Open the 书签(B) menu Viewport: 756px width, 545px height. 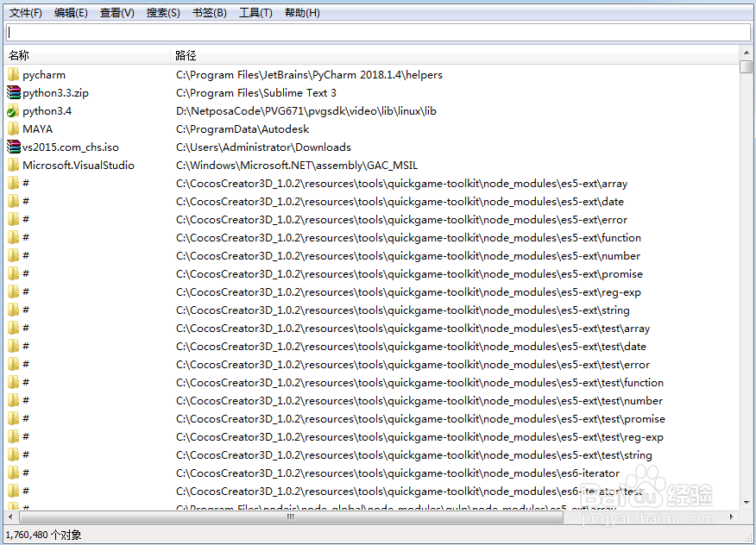tap(209, 13)
